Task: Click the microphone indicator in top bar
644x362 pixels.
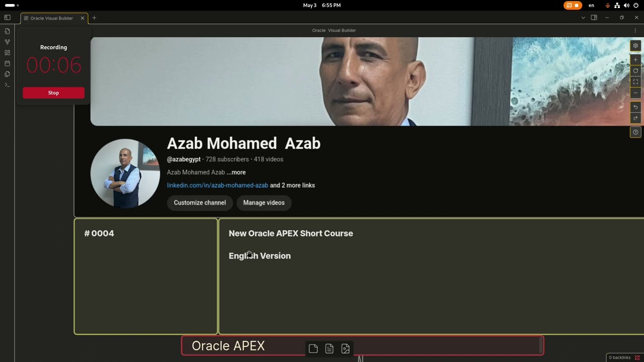Action: click(x=608, y=5)
